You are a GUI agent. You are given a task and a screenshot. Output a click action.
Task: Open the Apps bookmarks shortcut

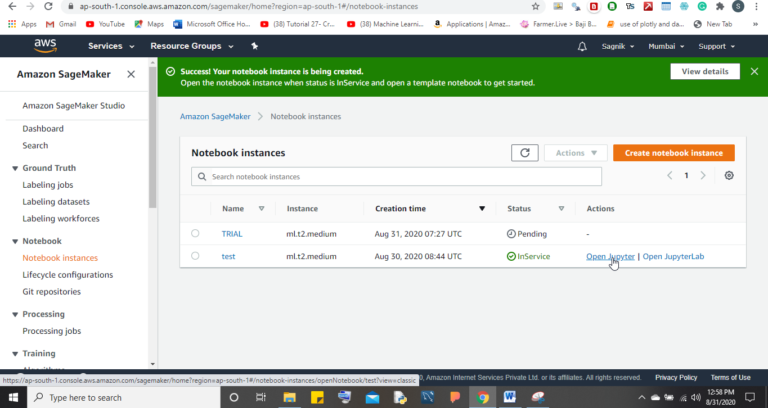[x=22, y=24]
